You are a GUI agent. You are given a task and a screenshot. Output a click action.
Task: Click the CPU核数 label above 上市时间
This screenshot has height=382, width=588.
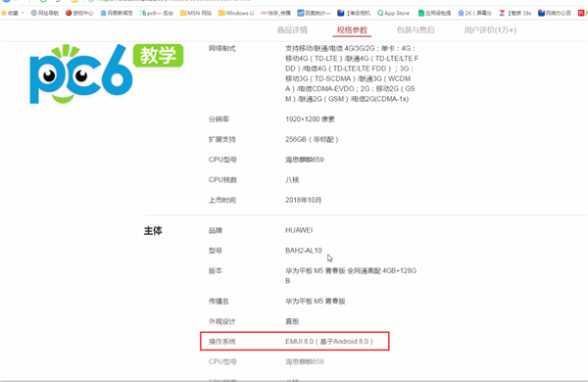click(x=222, y=180)
